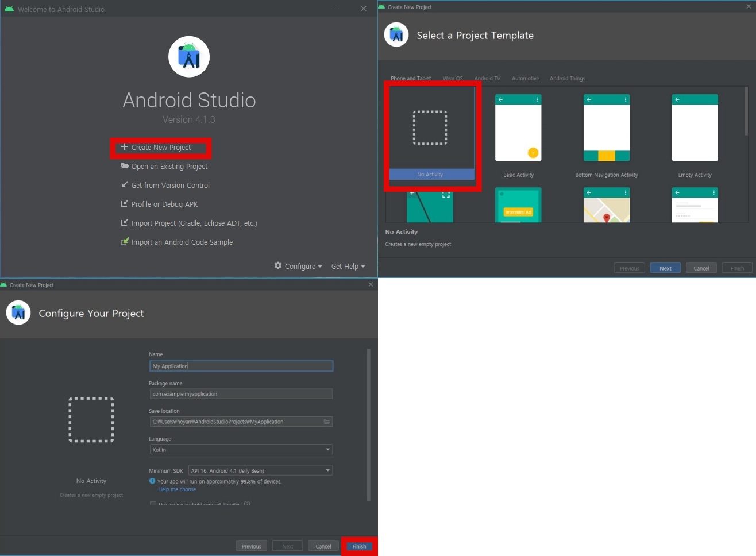This screenshot has height=556, width=756.
Task: Select the fullscreen activity template thumbnail
Action: click(430, 207)
